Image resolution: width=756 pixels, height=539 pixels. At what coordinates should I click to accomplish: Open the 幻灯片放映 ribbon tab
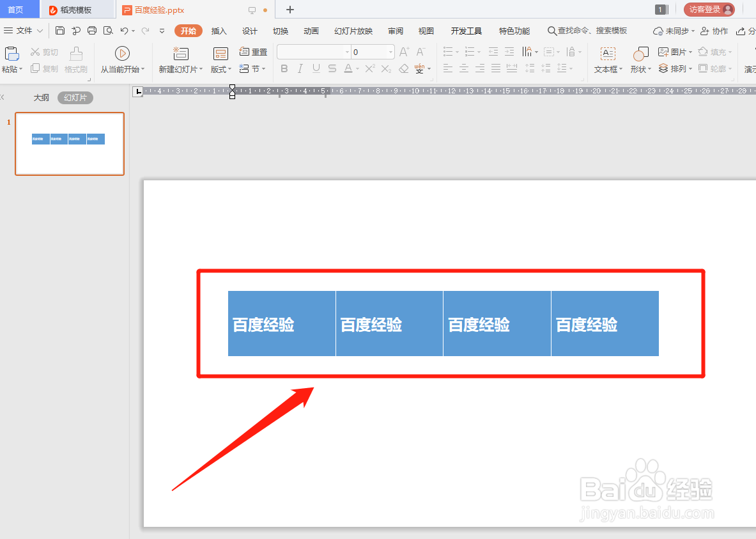353,31
